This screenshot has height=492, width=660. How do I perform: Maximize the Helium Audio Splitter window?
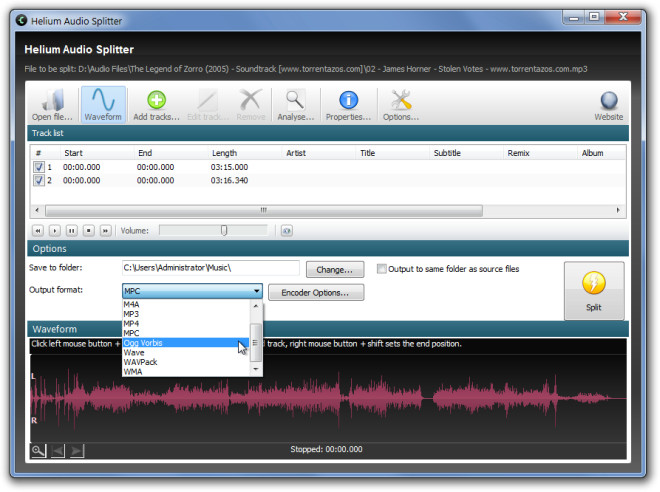click(594, 17)
